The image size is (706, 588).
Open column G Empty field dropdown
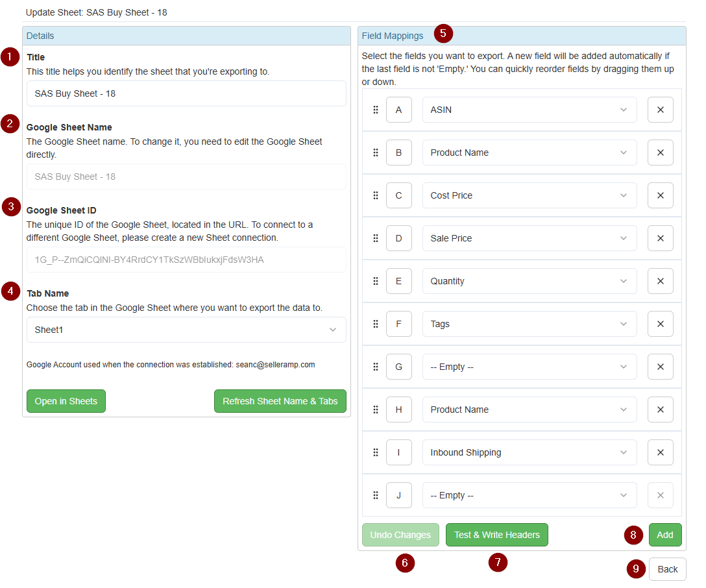point(529,367)
